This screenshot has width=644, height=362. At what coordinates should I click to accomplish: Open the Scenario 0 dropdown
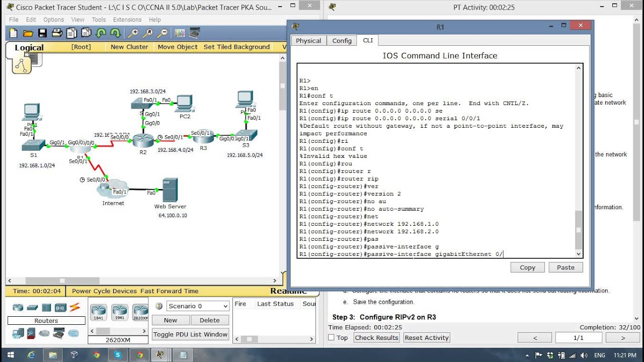click(x=198, y=306)
